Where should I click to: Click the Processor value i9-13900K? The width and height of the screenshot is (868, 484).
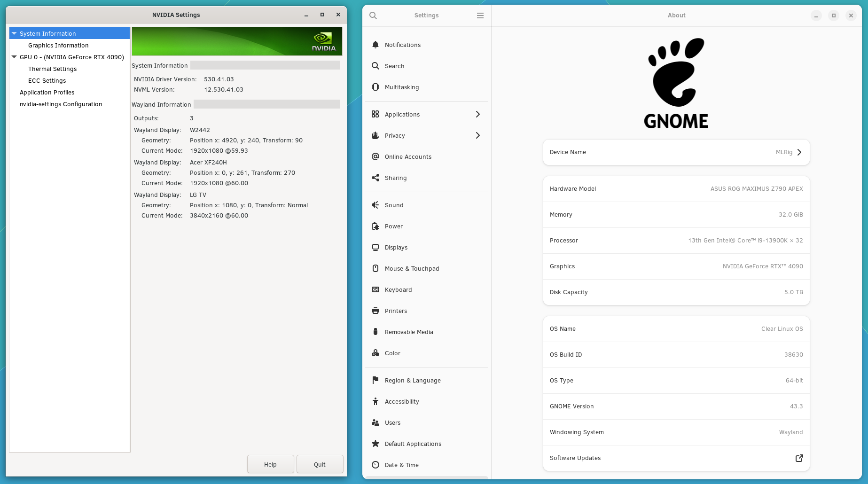pyautogui.click(x=746, y=241)
